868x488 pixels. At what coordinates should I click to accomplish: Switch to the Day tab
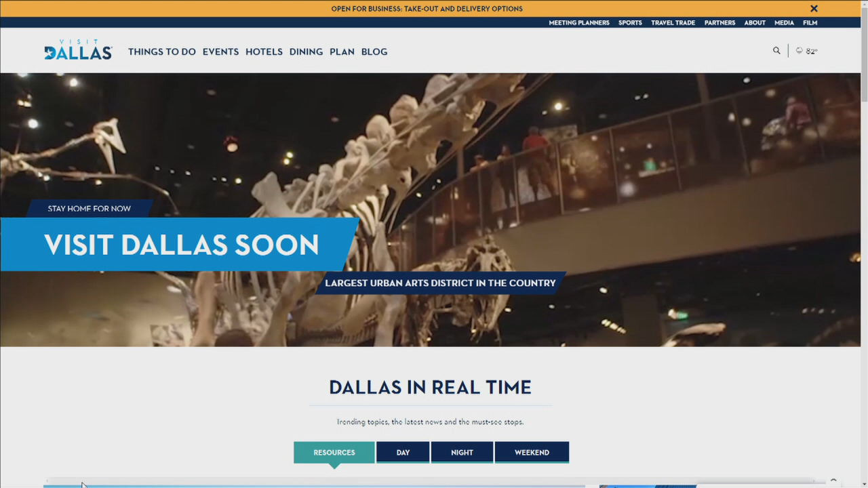[x=403, y=452]
